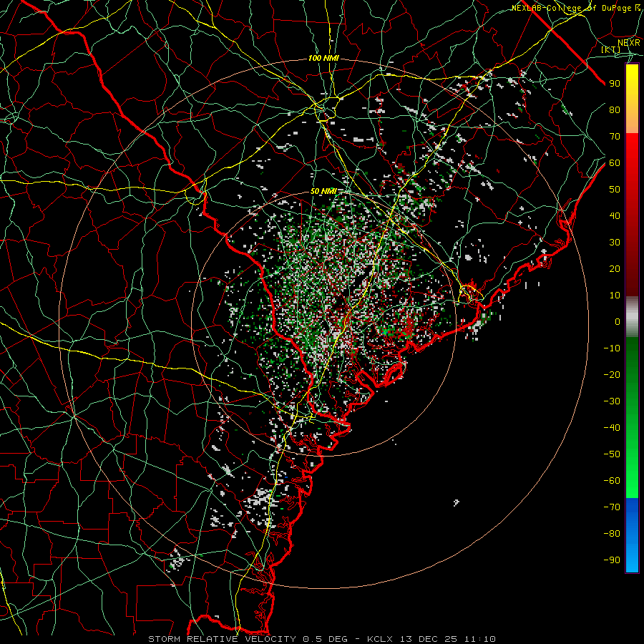Viewport: 644px width, 644px height.
Task: Click the "[KT]" units label
Action: [611, 49]
